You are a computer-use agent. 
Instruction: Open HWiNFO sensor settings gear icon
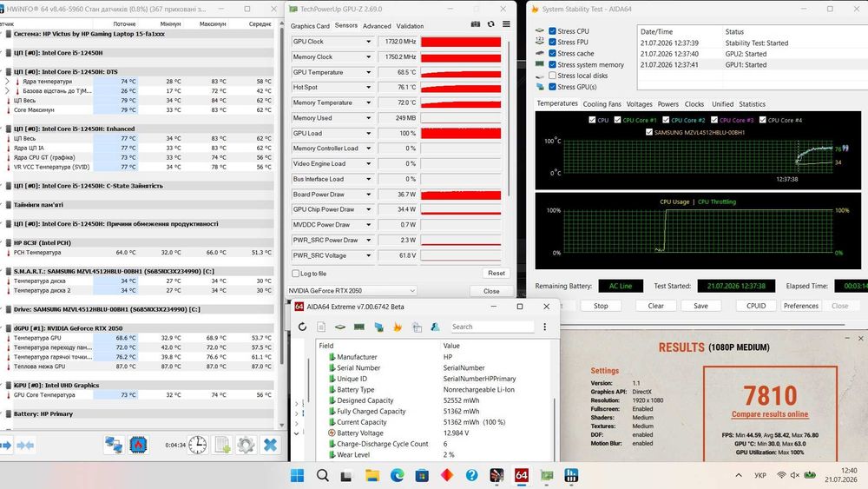(246, 445)
